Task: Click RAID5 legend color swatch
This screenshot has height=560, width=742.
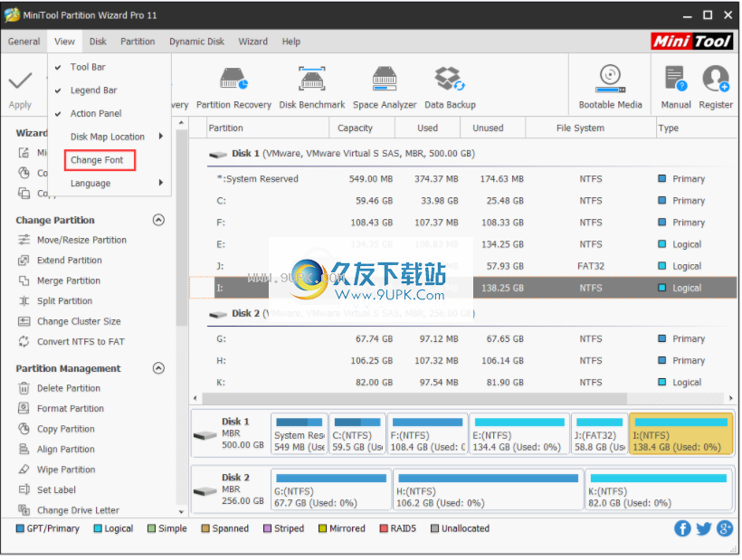Action: (x=384, y=528)
